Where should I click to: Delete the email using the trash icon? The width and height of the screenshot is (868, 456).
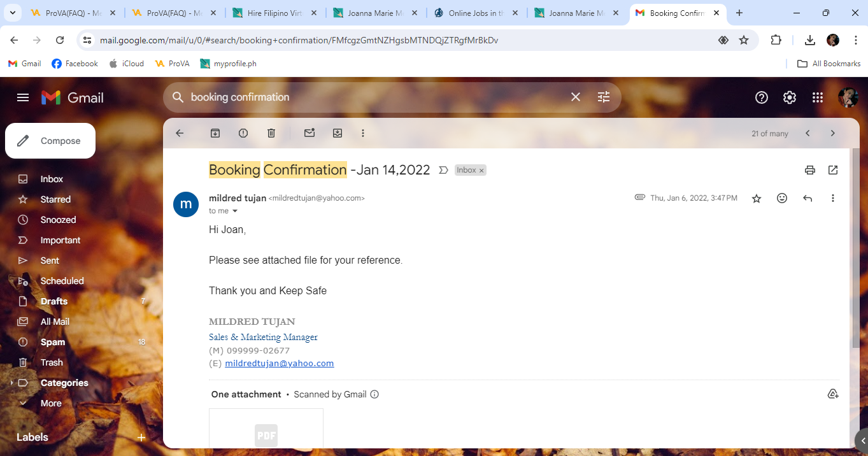[x=271, y=133]
